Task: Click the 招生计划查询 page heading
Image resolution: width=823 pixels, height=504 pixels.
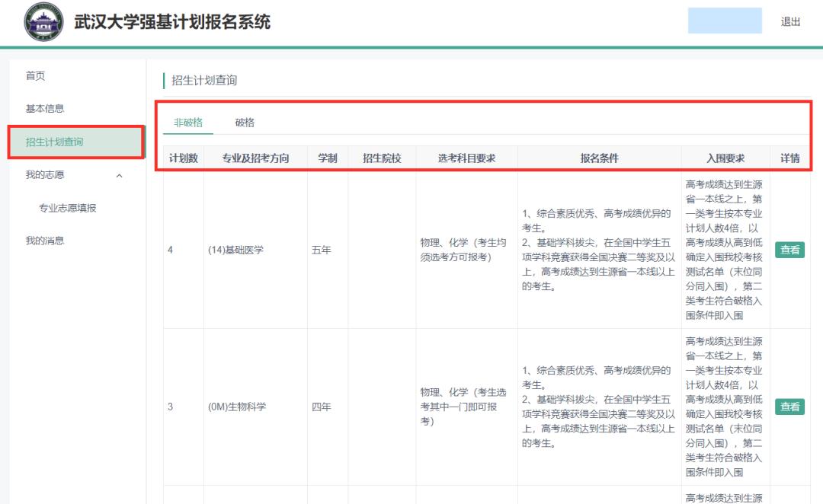Action: point(204,80)
